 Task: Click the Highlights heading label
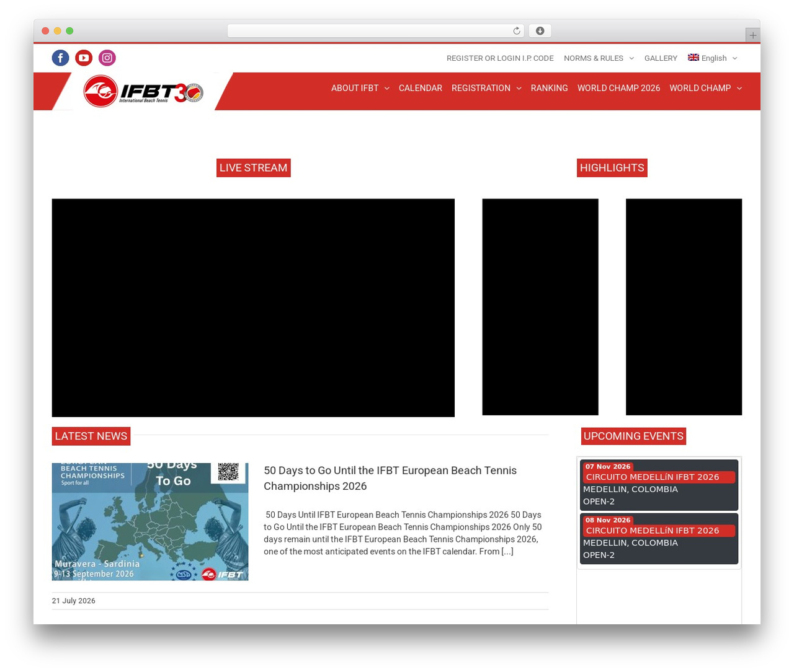pos(612,168)
